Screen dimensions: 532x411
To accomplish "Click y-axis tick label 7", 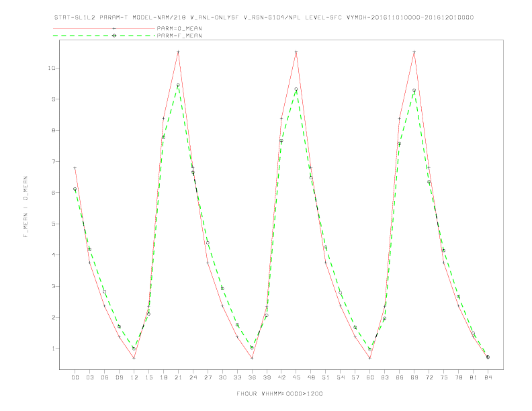I will click(53, 161).
